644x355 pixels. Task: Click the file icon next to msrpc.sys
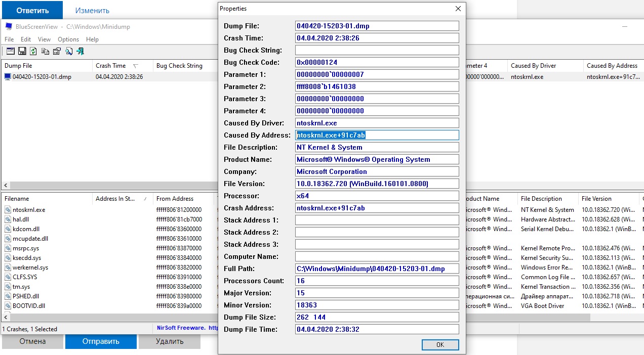pyautogui.click(x=8, y=248)
